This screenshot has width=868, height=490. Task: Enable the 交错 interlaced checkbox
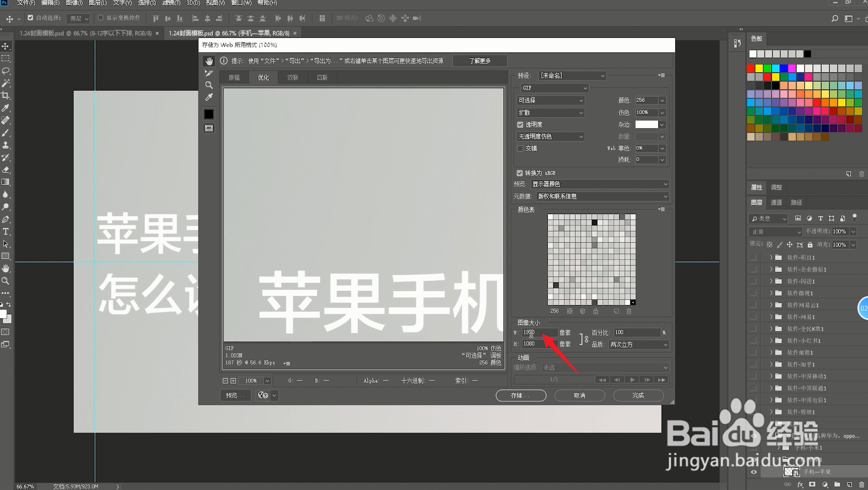tap(520, 149)
